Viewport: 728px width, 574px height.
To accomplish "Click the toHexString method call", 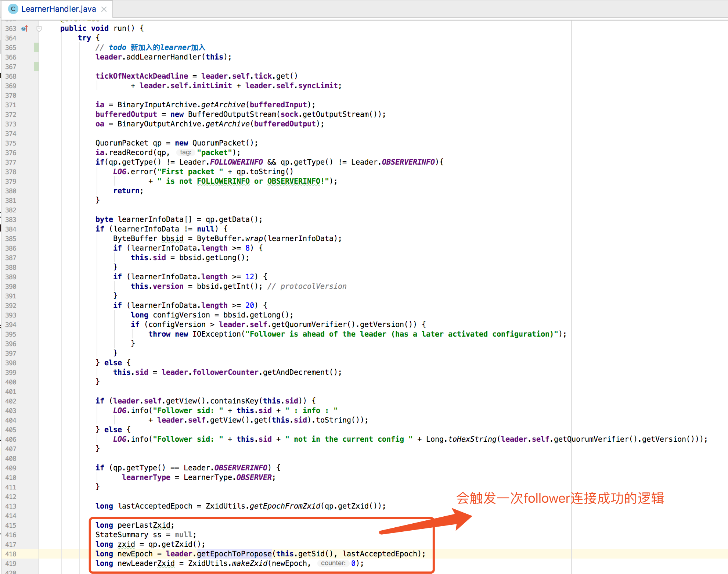I will pos(472,439).
